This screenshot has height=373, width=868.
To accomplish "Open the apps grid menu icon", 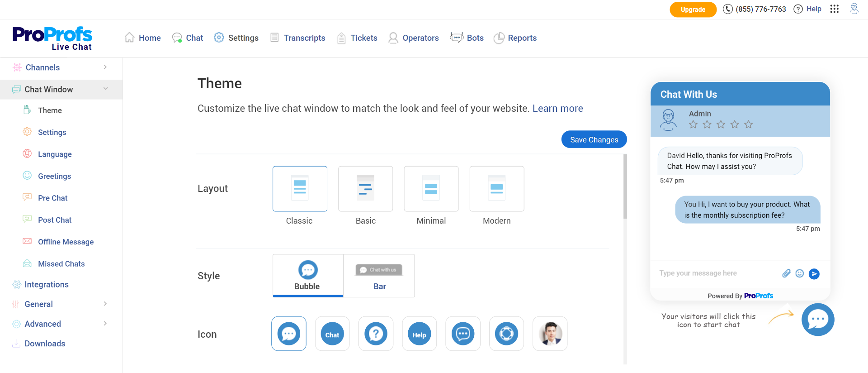I will [x=835, y=9].
